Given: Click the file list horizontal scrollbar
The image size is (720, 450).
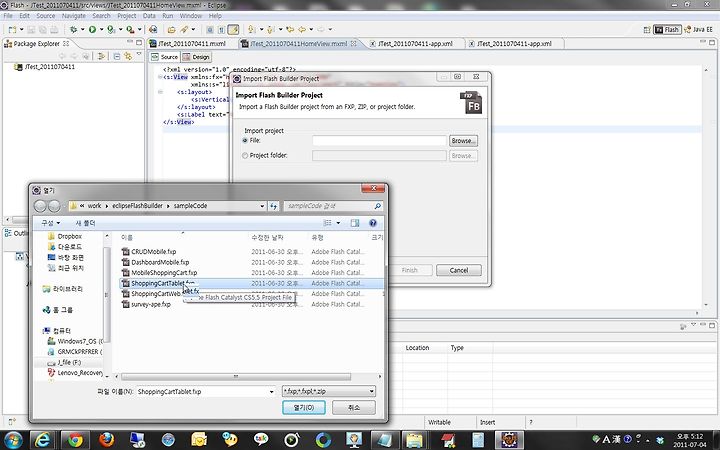Looking at the screenshot, I should pyautogui.click(x=236, y=377).
